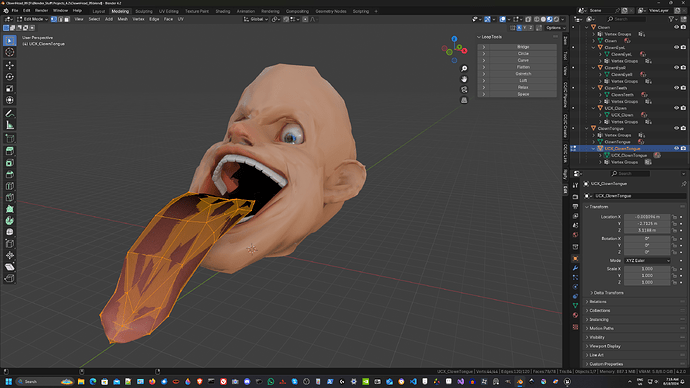Open the Global transform orientation dropdown

click(x=256, y=19)
